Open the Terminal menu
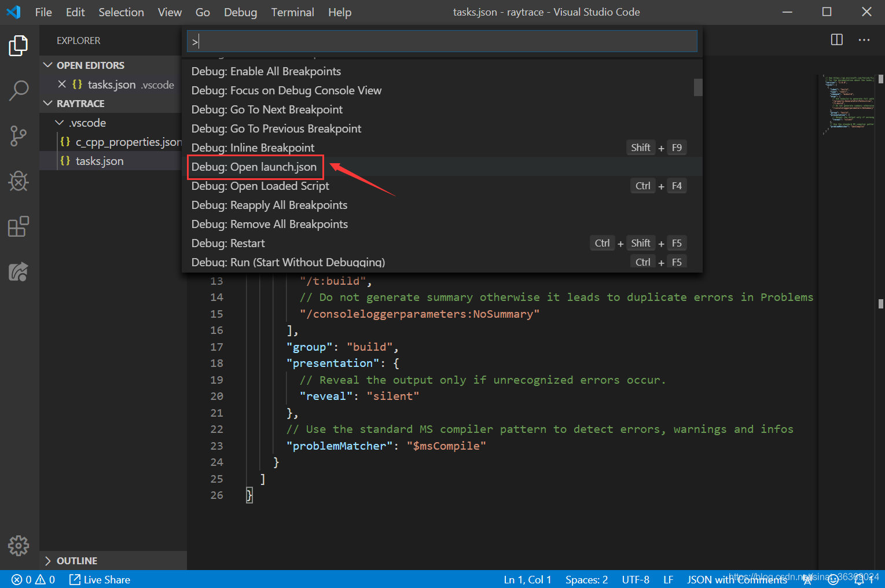885x588 pixels. 292,12
